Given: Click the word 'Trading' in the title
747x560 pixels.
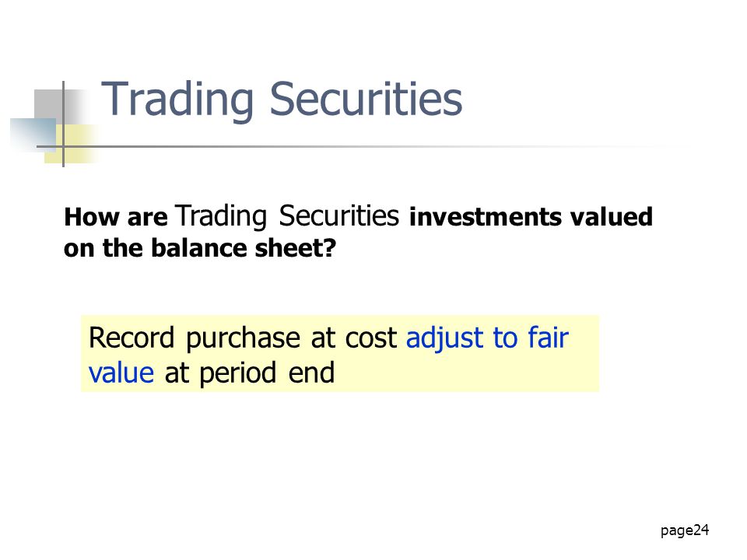Looking at the screenshot, I should point(177,100).
